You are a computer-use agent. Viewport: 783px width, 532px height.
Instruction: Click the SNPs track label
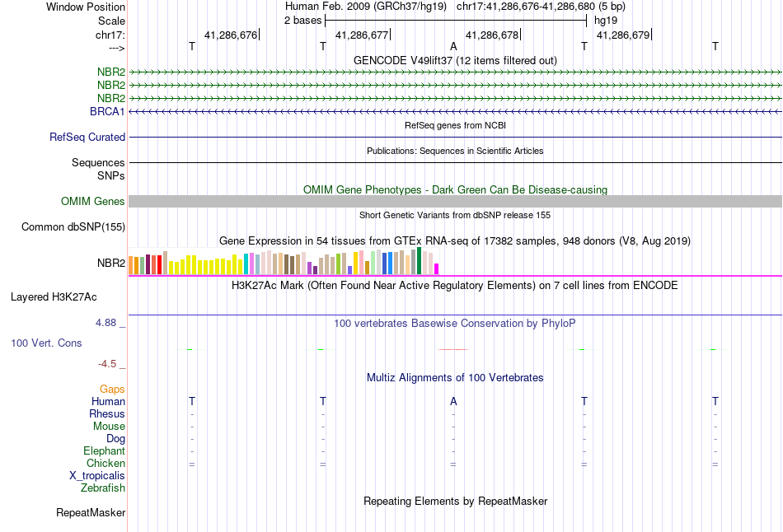click(x=111, y=175)
